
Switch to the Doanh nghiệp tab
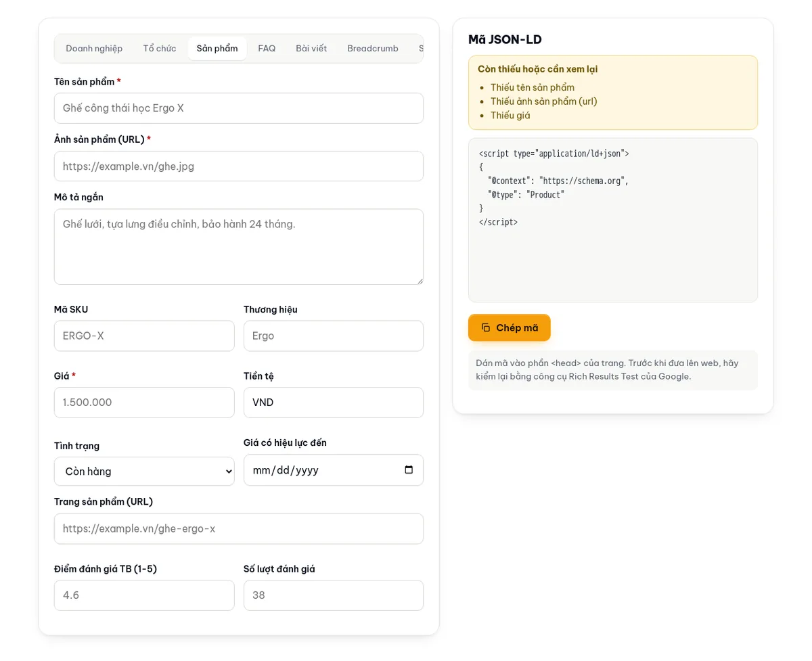[x=94, y=49]
